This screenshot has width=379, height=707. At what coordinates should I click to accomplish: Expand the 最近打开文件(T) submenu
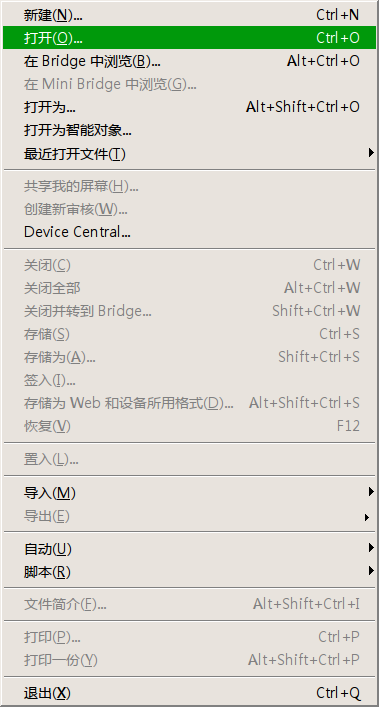point(189,154)
